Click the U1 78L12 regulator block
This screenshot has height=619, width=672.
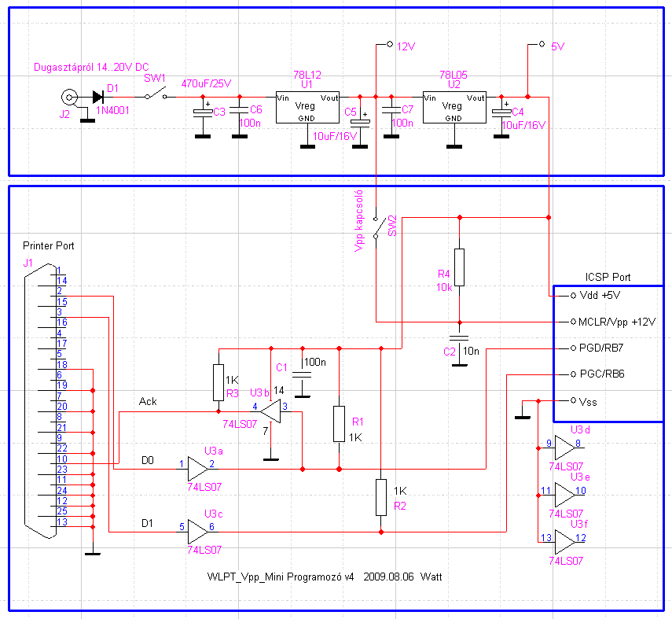307,107
